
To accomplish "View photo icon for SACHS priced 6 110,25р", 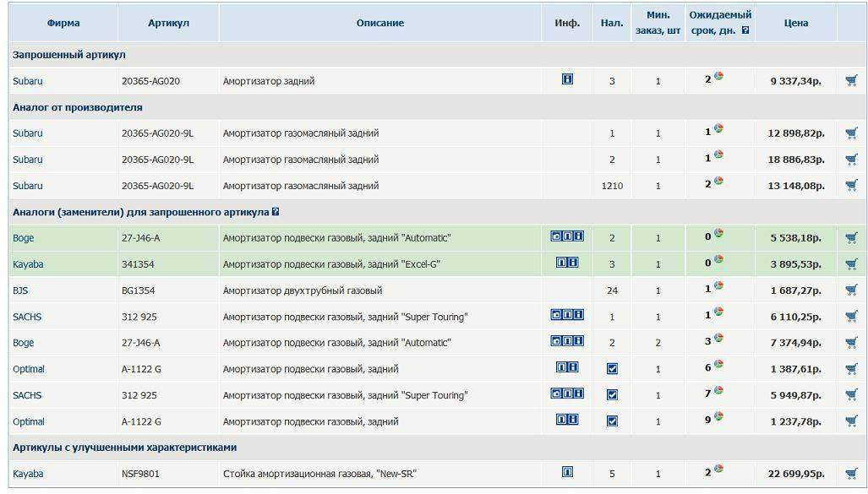I will 556,315.
